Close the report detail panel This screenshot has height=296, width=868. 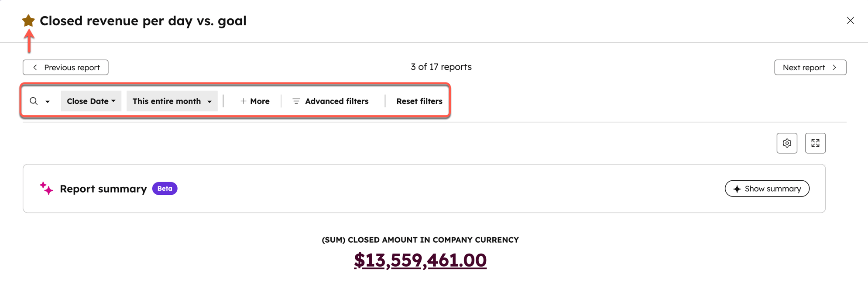[850, 20]
